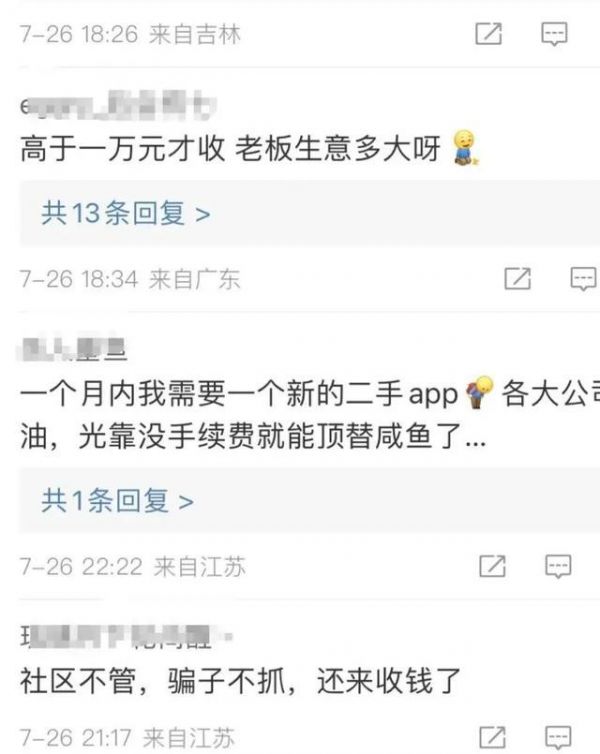The image size is (600, 754).
Task: Tap repost icon on the 18:26 Jilin comment
Action: pyautogui.click(x=488, y=34)
